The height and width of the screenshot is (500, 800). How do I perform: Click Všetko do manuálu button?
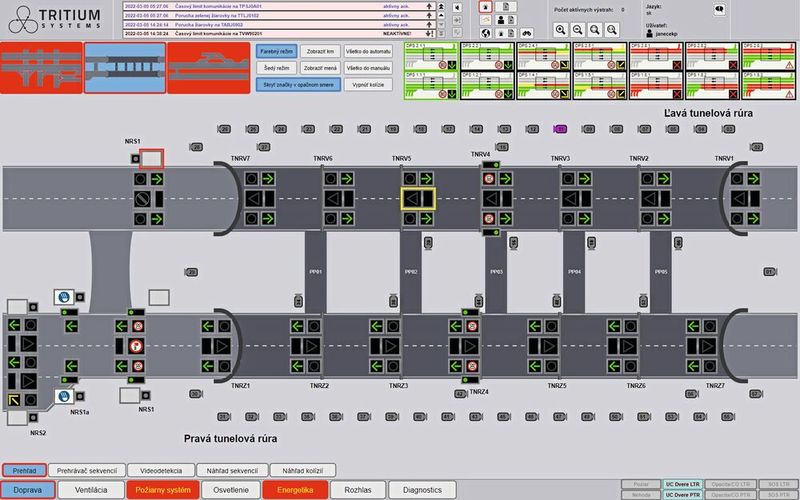click(x=368, y=68)
